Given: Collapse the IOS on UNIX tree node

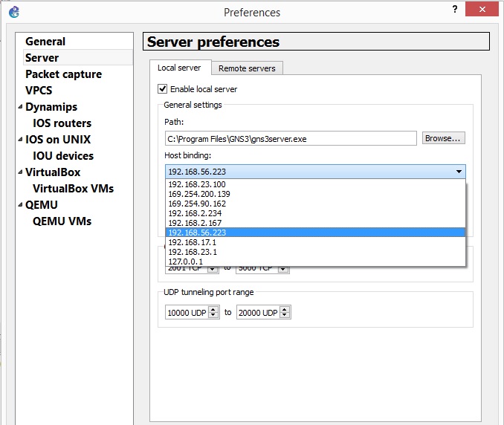Looking at the screenshot, I should click(x=20, y=140).
